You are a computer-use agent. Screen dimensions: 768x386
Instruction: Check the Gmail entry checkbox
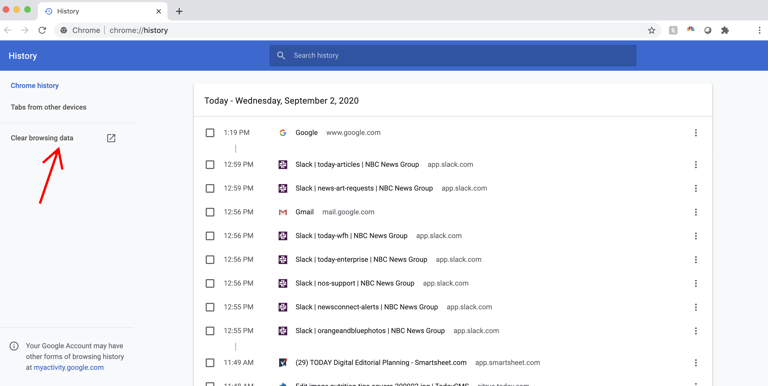click(210, 212)
